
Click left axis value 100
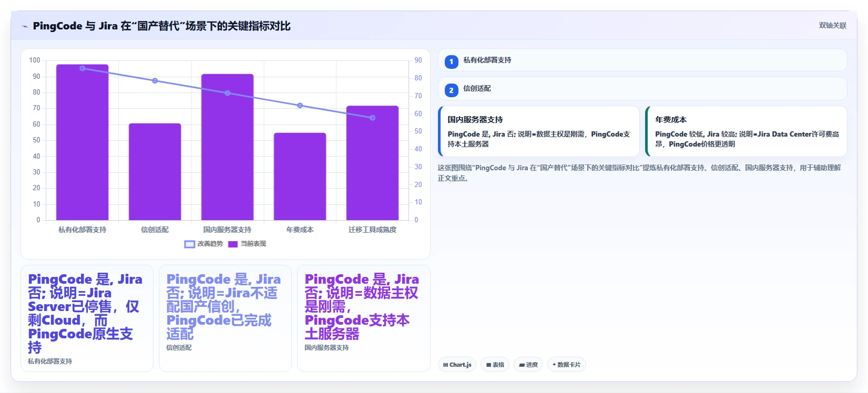(x=35, y=60)
